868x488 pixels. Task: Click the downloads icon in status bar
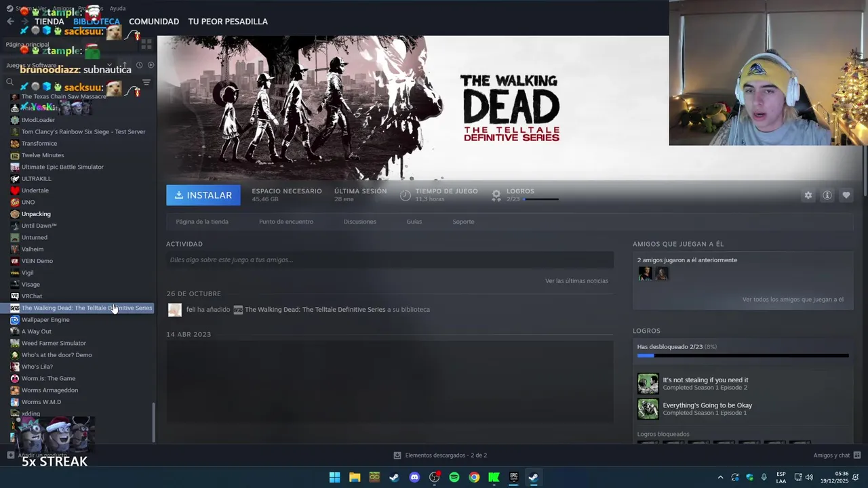click(x=397, y=455)
